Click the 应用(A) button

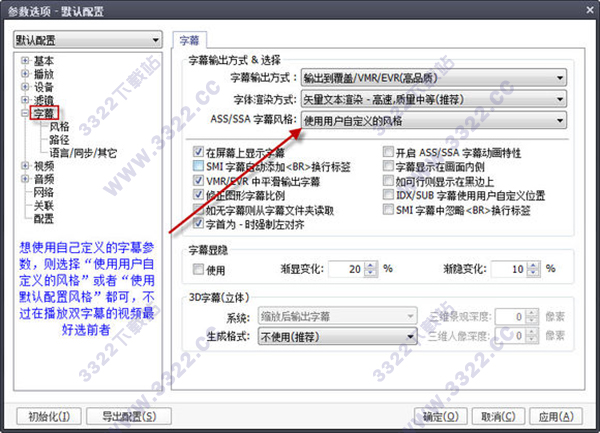[556, 416]
